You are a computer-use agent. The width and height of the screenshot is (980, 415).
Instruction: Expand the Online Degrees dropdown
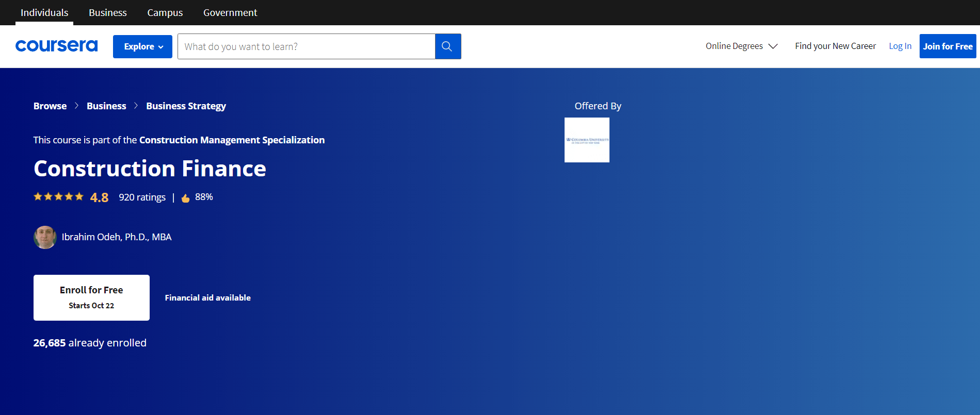741,46
